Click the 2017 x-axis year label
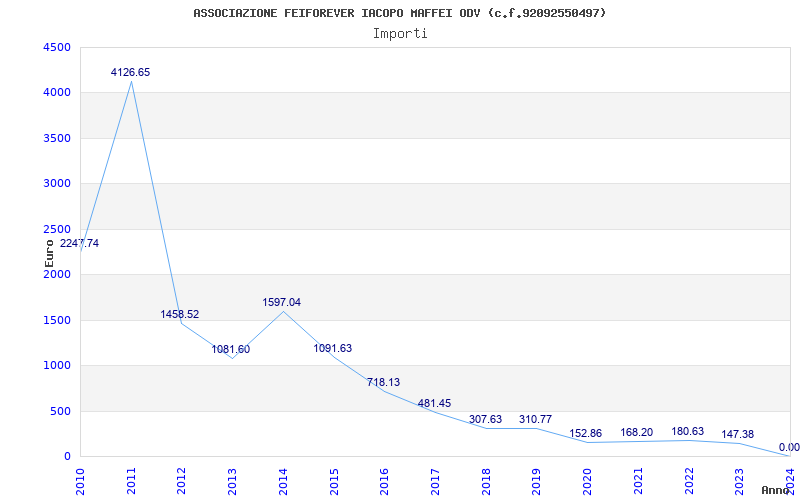 pyautogui.click(x=435, y=481)
